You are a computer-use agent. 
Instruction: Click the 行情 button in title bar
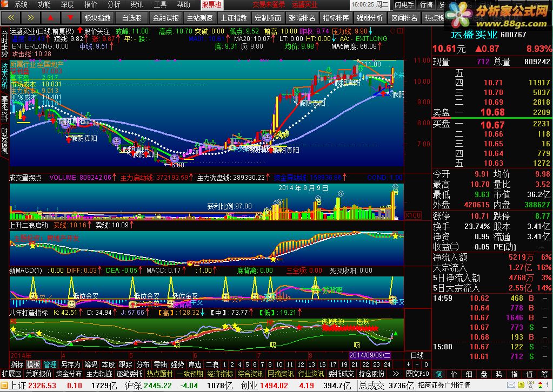point(427,4)
